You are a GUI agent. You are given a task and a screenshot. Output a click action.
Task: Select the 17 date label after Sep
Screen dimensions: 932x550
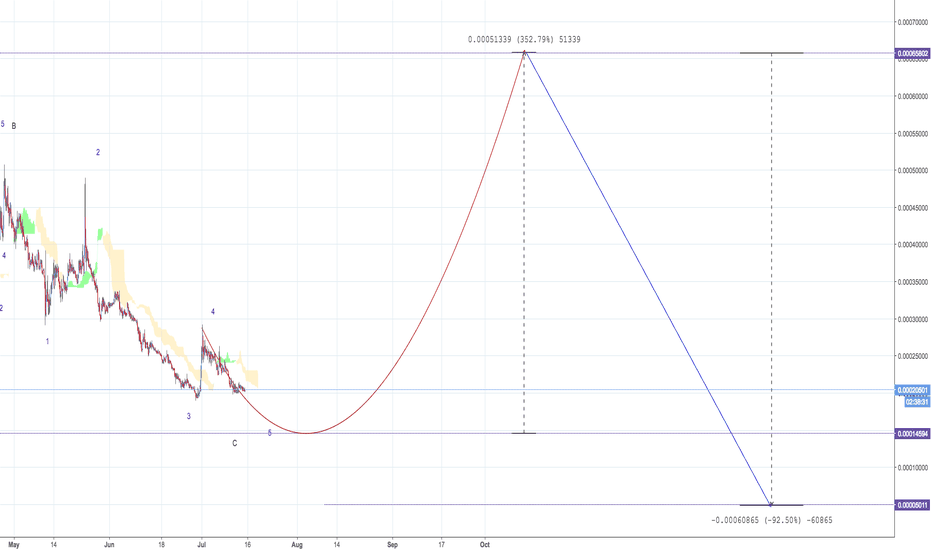click(441, 544)
